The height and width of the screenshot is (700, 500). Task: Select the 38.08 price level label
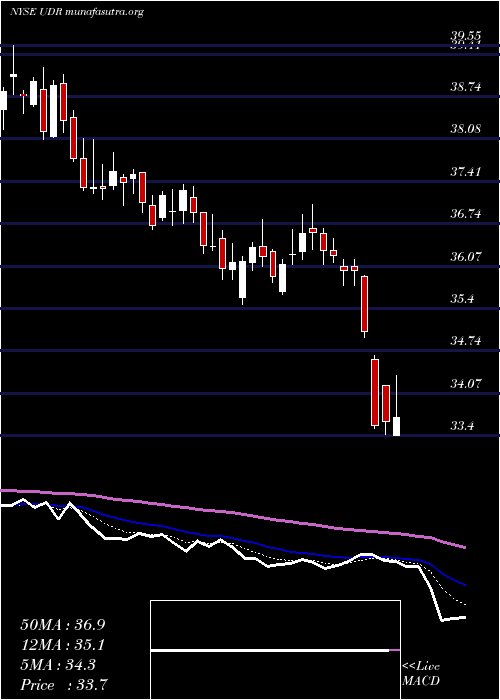466,129
